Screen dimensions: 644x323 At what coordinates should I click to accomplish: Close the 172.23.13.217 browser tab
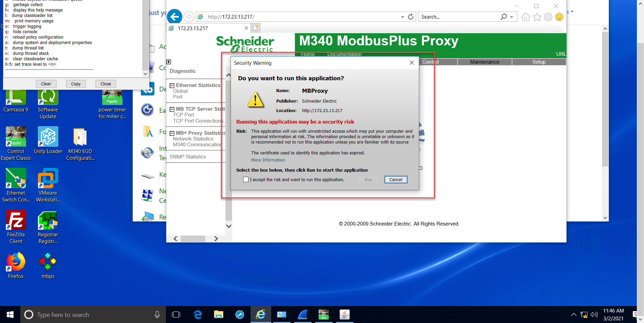(246, 28)
